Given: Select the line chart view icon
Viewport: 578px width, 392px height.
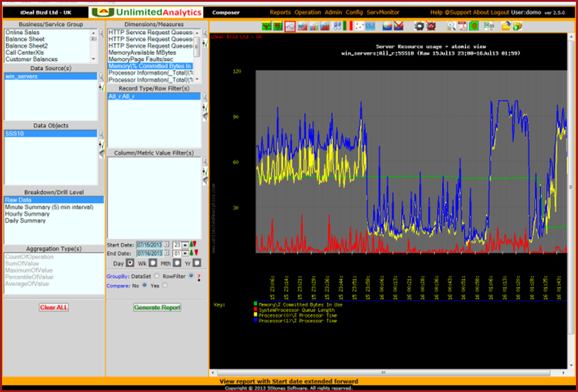Looking at the screenshot, I should coord(289,25).
